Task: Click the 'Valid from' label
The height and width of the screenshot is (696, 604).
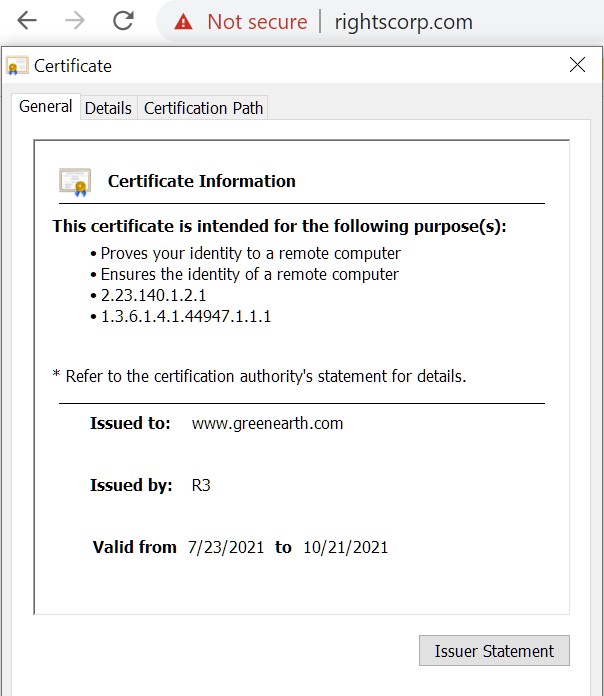Action: [134, 547]
